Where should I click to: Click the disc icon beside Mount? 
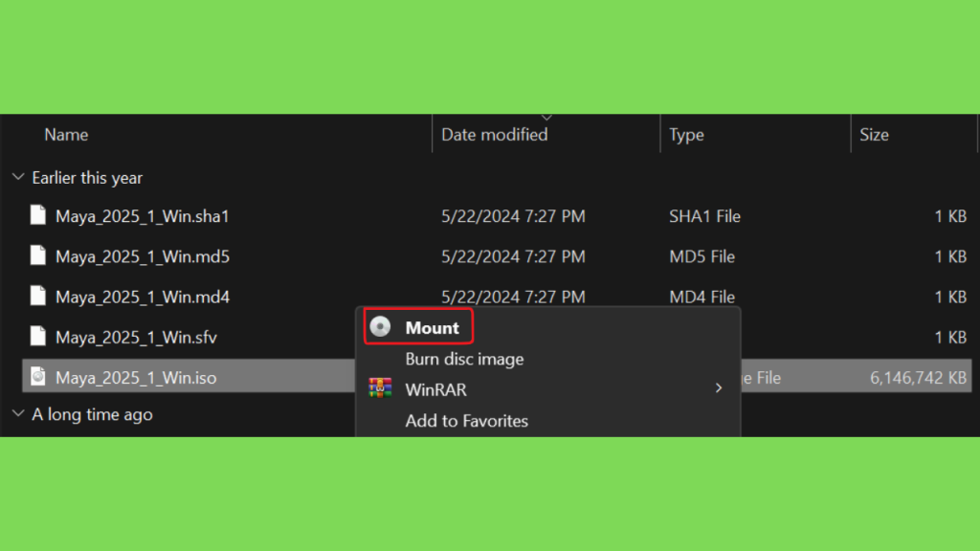(x=380, y=327)
